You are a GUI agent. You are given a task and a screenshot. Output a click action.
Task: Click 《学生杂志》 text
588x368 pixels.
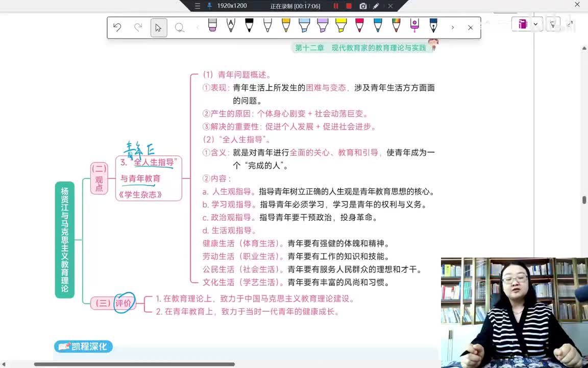(x=140, y=195)
